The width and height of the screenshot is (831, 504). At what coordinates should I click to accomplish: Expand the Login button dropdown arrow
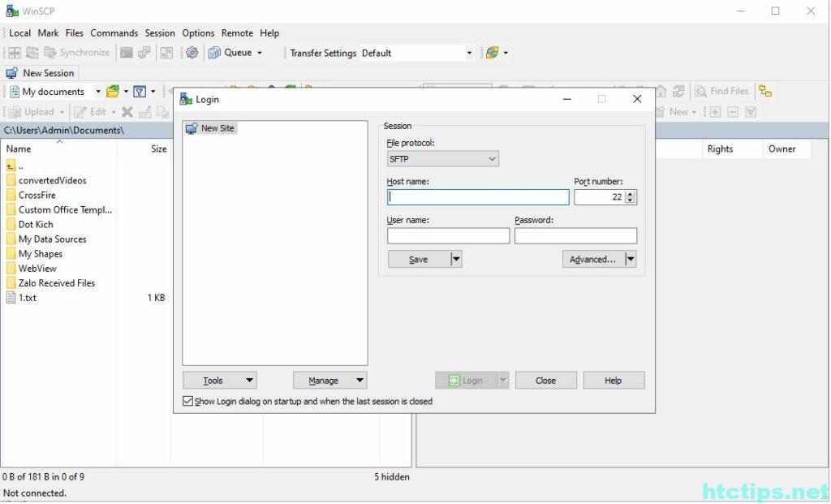point(503,380)
